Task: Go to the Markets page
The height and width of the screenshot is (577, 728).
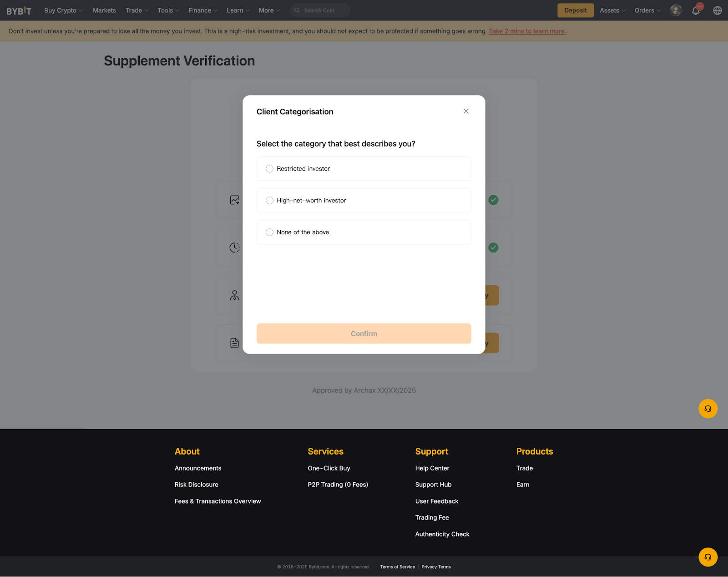Action: (104, 10)
